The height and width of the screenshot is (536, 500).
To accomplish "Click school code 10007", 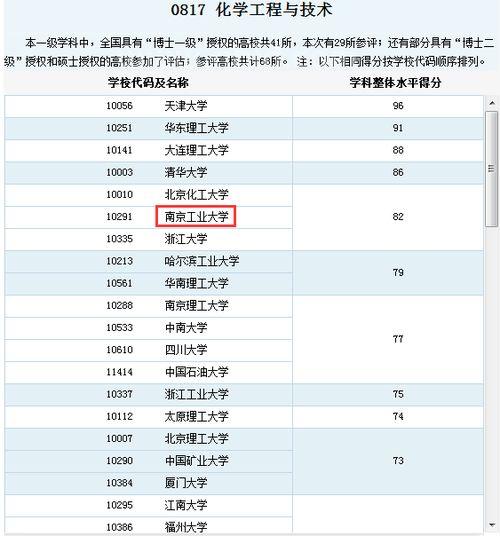I will pos(119,439).
